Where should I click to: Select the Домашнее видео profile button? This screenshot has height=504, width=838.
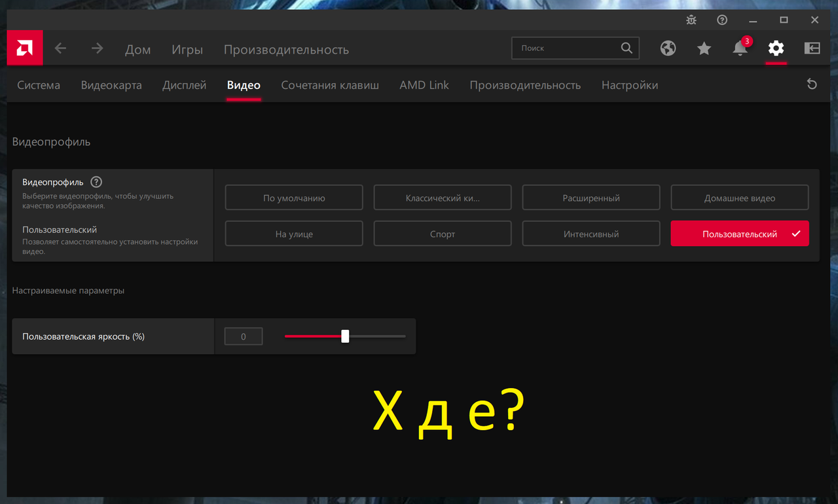coord(739,197)
